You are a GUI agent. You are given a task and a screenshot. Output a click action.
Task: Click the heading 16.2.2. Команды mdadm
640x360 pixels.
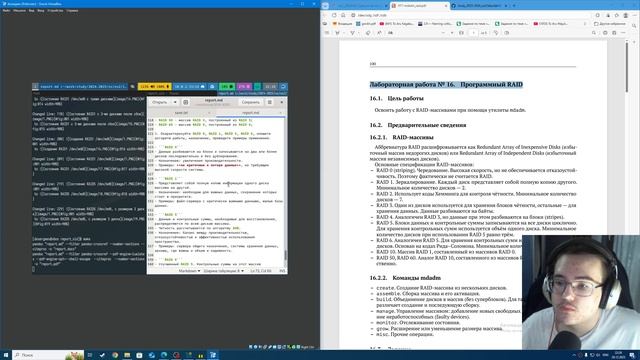405,278
